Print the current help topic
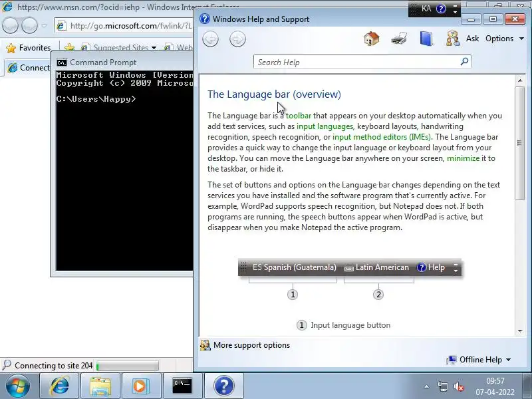Screen dimensions: 532x399 tap(398, 39)
